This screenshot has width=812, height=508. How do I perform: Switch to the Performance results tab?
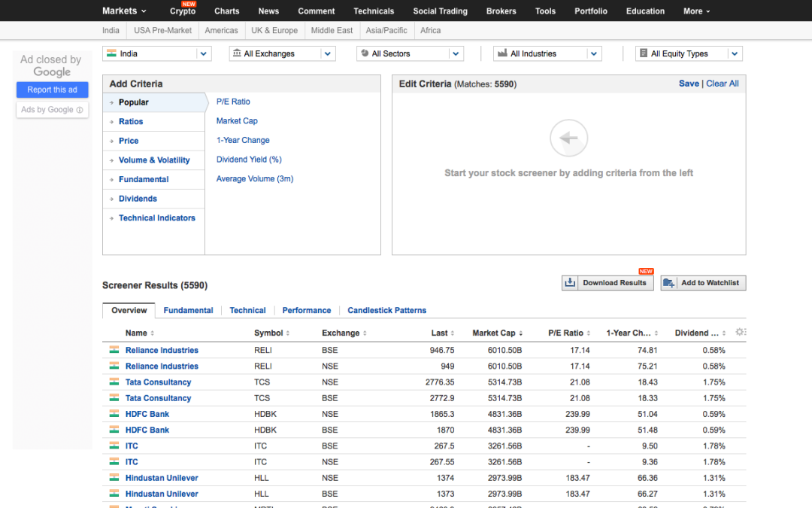(307, 310)
